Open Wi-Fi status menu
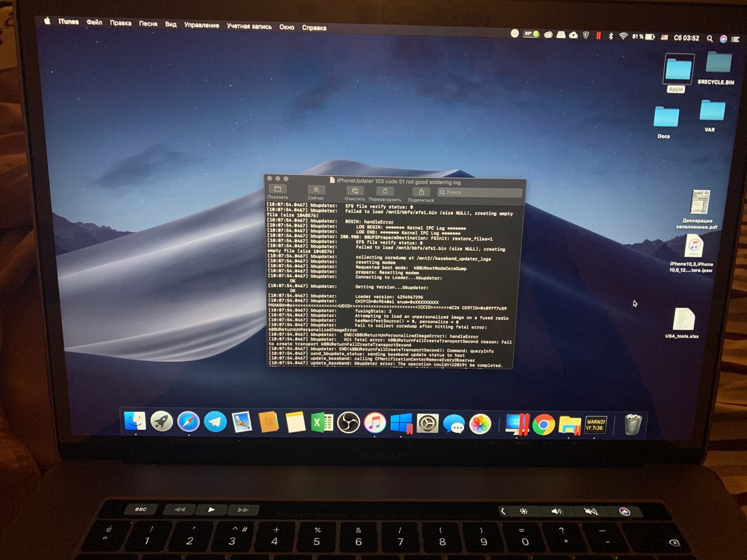The height and width of the screenshot is (560, 747). click(x=623, y=36)
